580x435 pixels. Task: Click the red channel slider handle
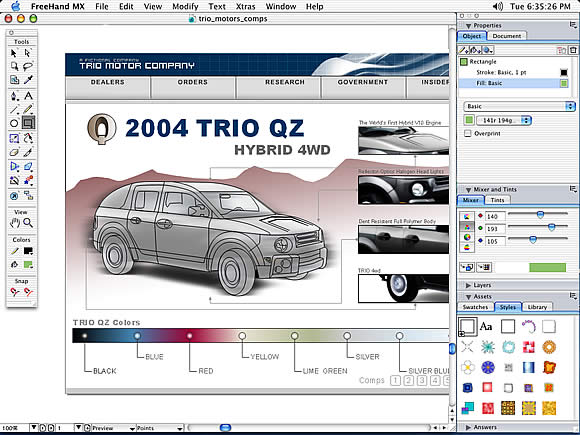point(540,215)
